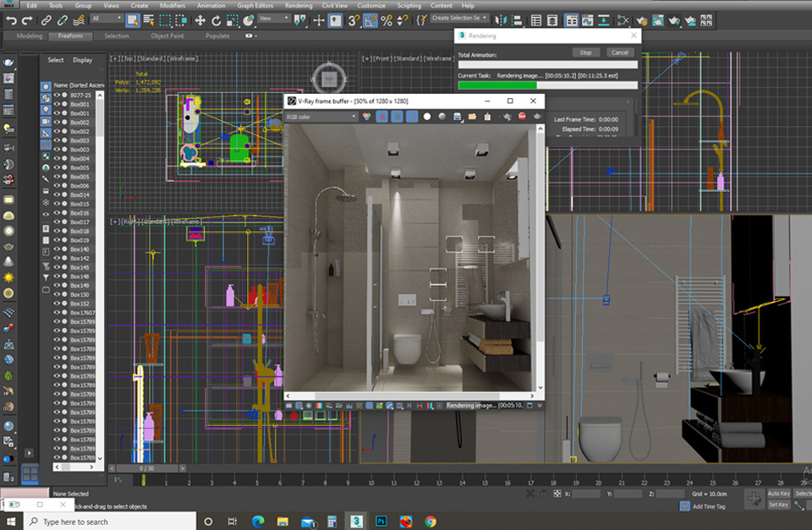Select the Rotate tool in main toolbar

click(x=217, y=19)
